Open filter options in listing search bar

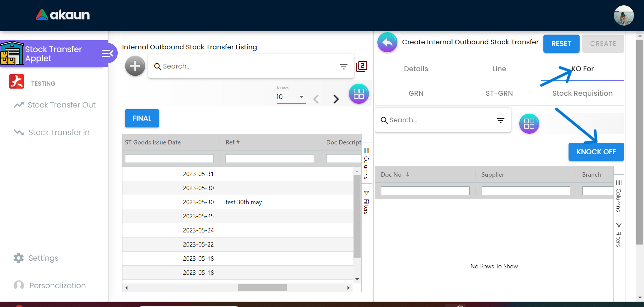(343, 67)
